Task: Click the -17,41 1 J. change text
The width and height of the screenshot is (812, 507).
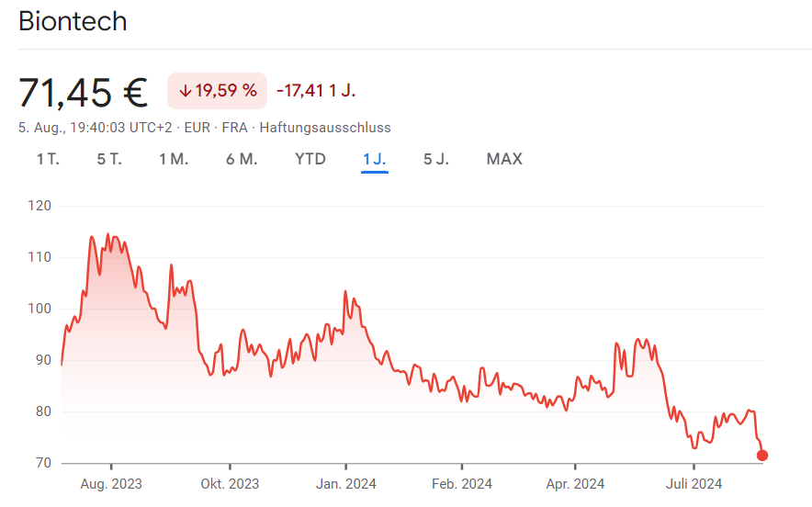Action: click(x=316, y=91)
